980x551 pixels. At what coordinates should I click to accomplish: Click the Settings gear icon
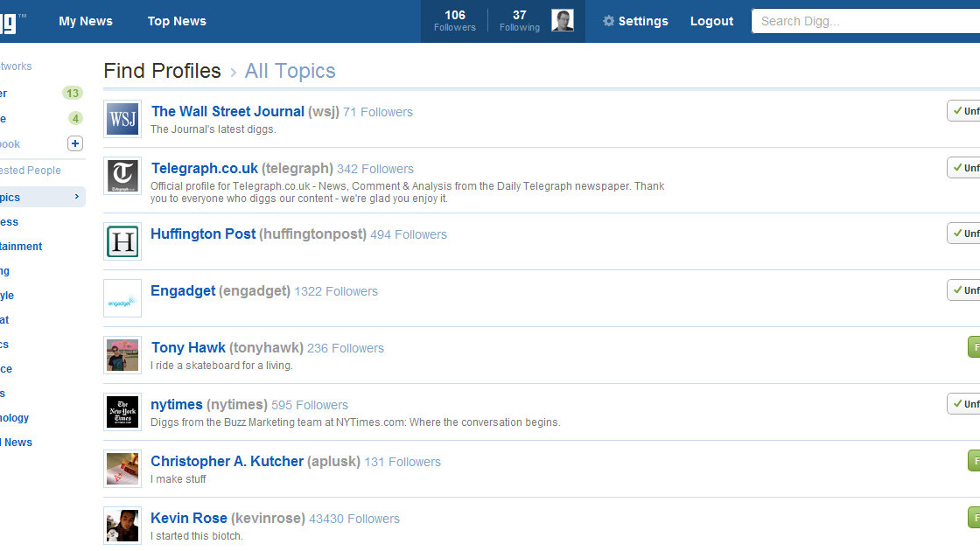(608, 21)
